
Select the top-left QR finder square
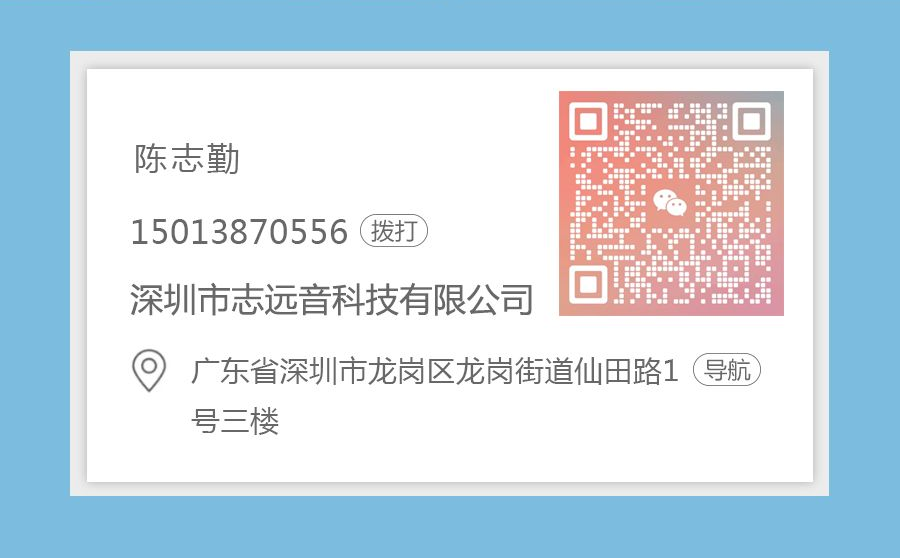tap(588, 121)
